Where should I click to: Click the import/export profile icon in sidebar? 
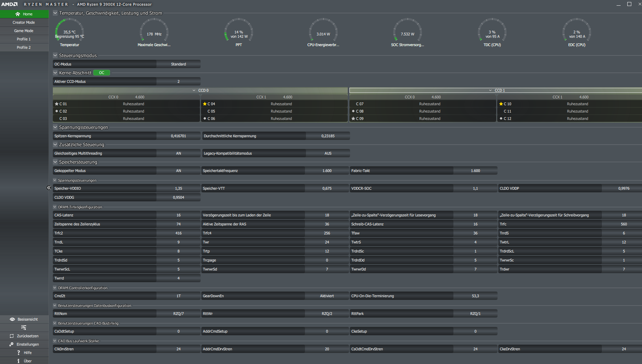point(23,328)
